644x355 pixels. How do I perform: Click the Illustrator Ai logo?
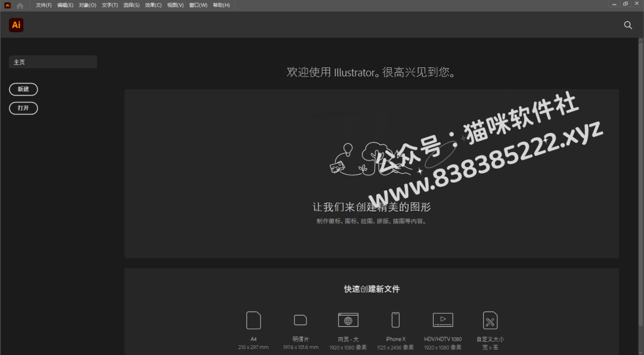pyautogui.click(x=16, y=25)
